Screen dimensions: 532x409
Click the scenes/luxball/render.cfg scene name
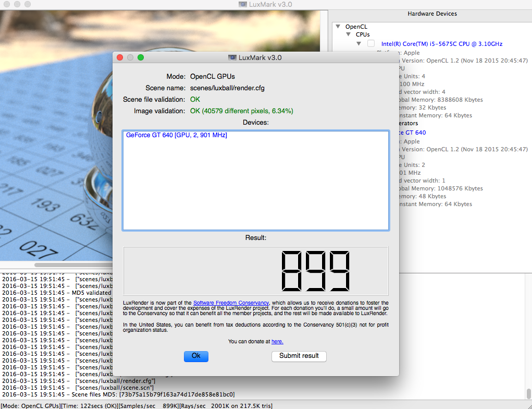227,88
